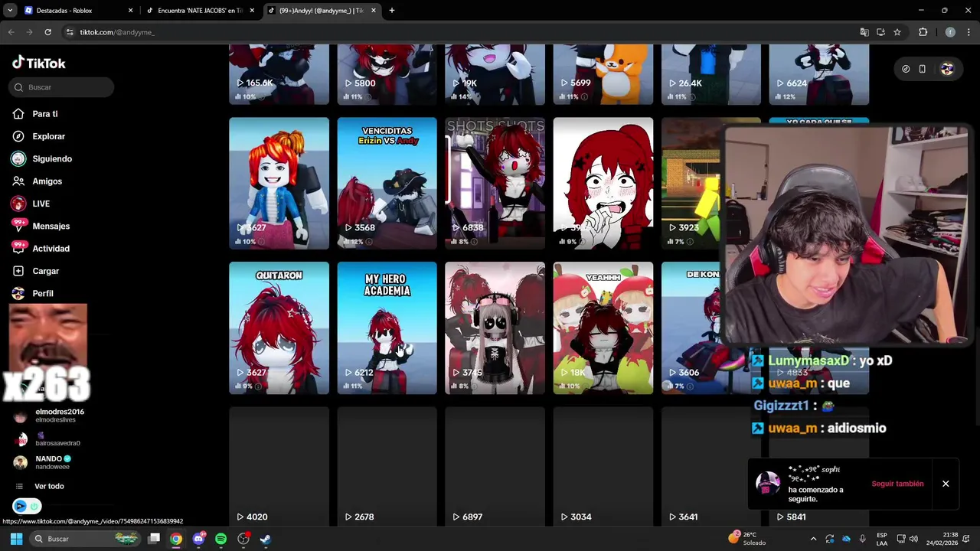Open the SHOTS SHOTS video with 6838 views
The width and height of the screenshot is (980, 551).
coord(495,184)
